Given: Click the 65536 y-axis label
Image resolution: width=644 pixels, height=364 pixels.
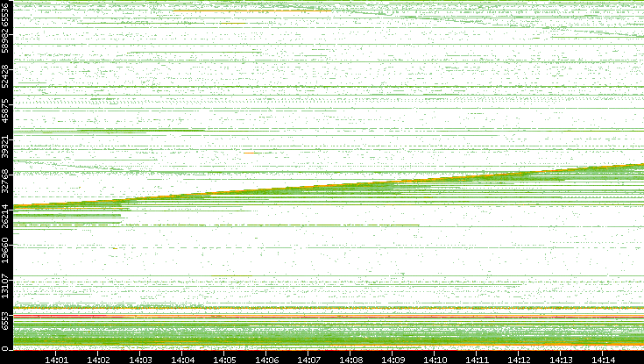Looking at the screenshot, I should (x=6, y=15).
